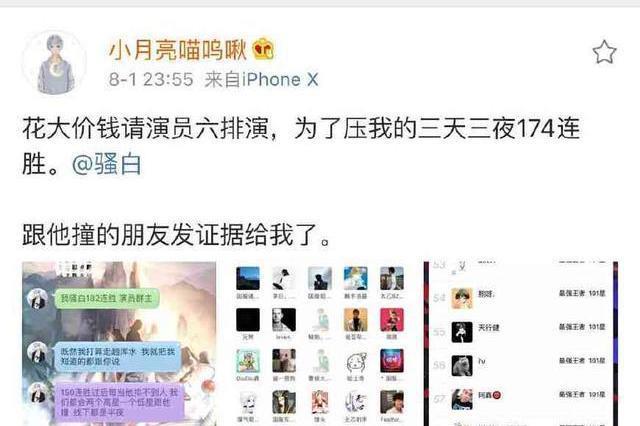The width and height of the screenshot is (640, 426).
Task: Click the favorite star icon
Action: point(604,52)
